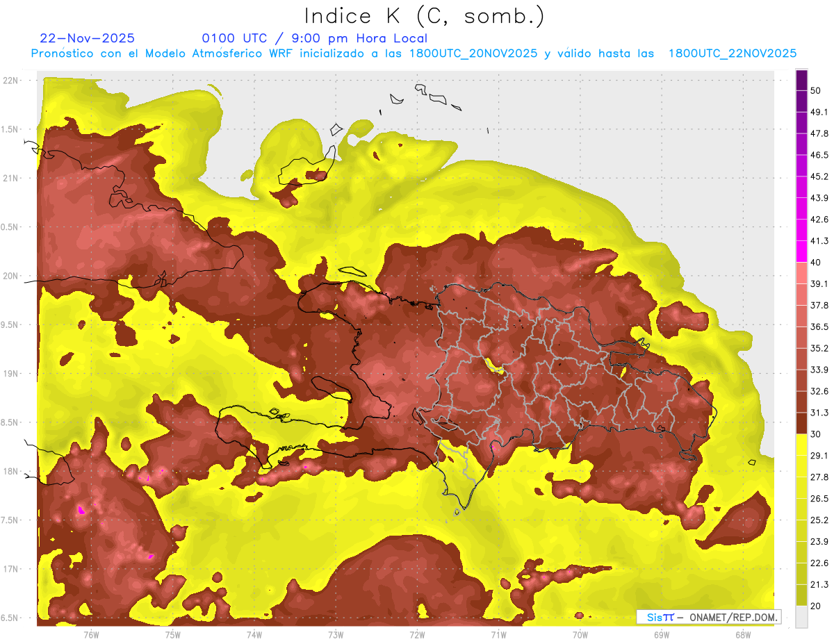Screen dimensions: 834x644
Task: Click the longitude label "74W"
Action: click(254, 634)
